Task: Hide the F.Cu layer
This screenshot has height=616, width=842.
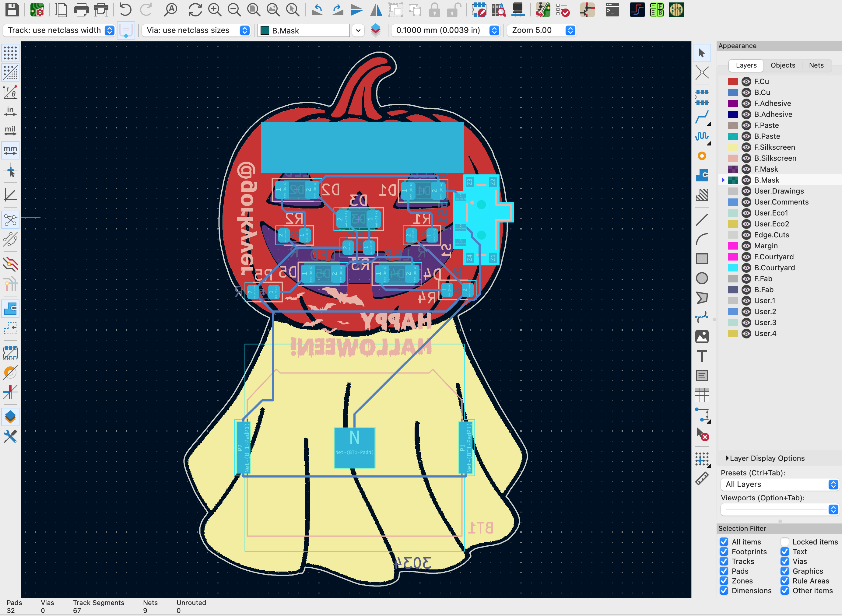Action: click(x=746, y=81)
